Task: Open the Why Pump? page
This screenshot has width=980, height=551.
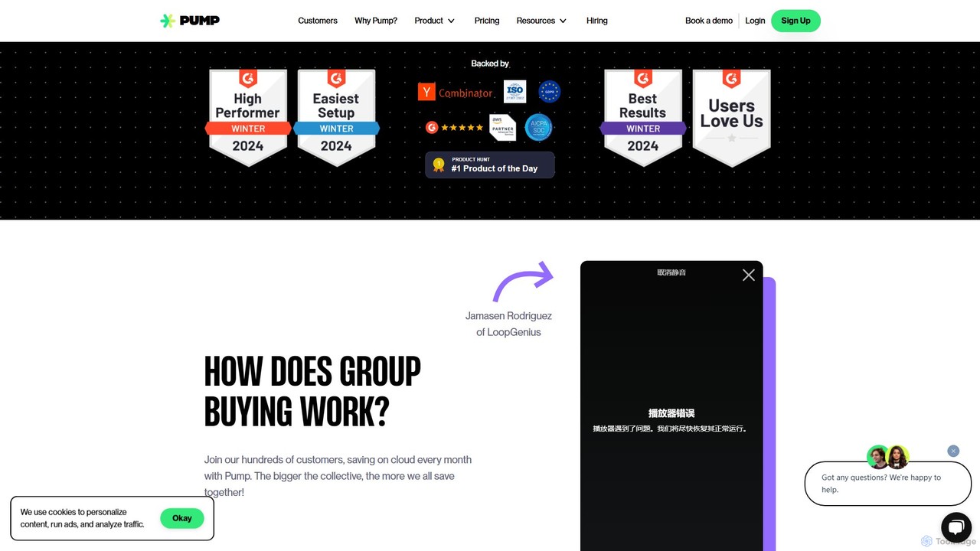Action: 376,21
